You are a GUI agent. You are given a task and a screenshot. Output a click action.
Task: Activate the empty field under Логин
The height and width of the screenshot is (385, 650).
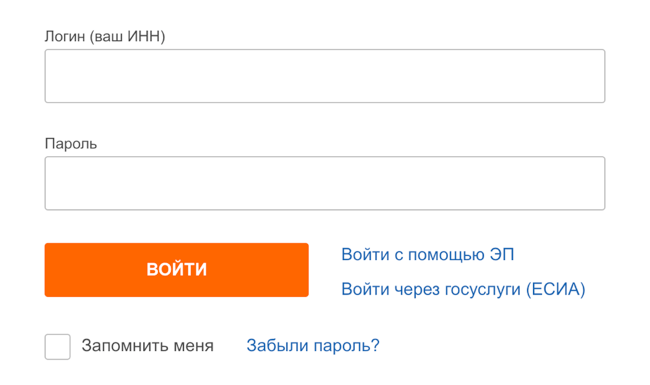pyautogui.click(x=325, y=76)
